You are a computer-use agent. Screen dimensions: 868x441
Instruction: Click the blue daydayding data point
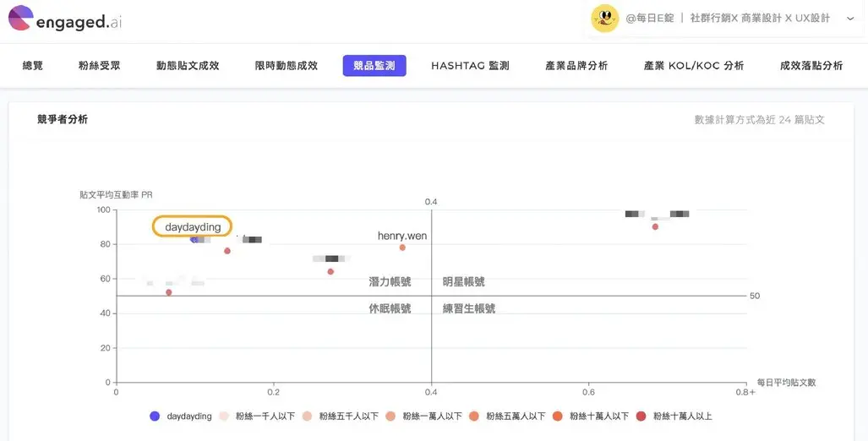coord(194,239)
